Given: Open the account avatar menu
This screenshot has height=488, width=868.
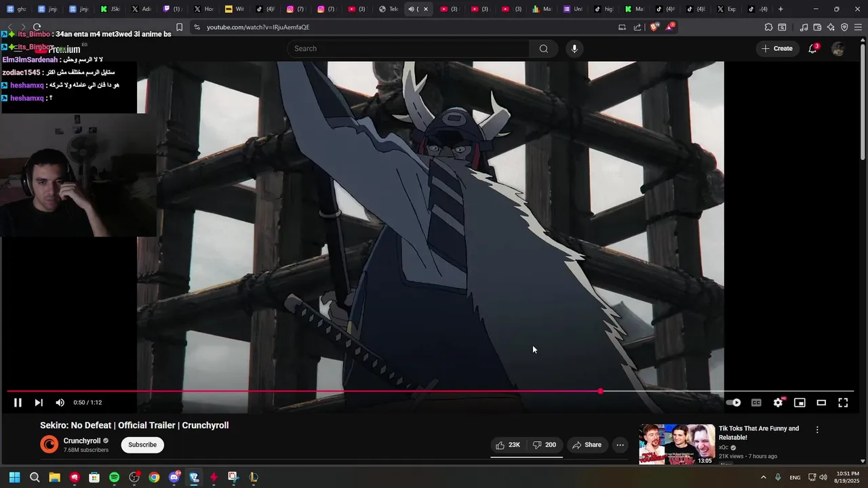Looking at the screenshot, I should tap(838, 49).
